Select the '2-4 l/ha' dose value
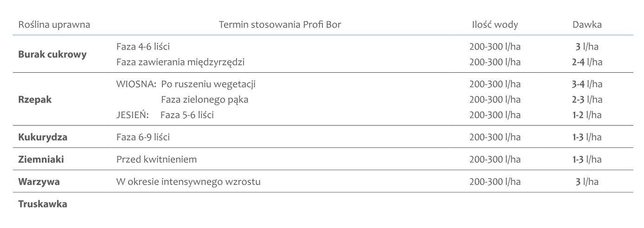 pos(587,62)
